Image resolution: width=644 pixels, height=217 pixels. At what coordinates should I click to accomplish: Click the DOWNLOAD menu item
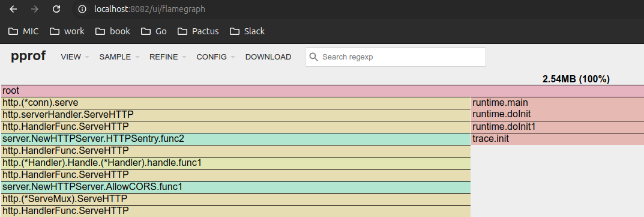pyautogui.click(x=268, y=57)
